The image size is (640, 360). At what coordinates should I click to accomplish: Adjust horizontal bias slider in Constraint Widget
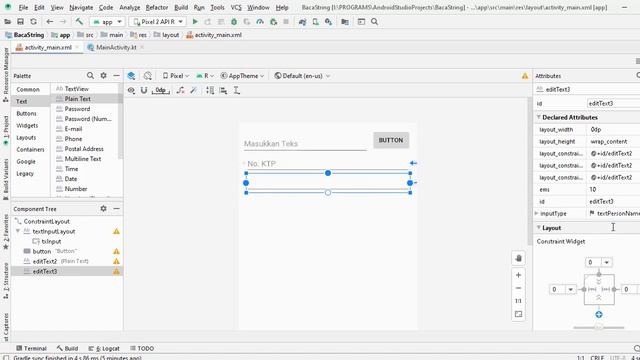pos(599,327)
